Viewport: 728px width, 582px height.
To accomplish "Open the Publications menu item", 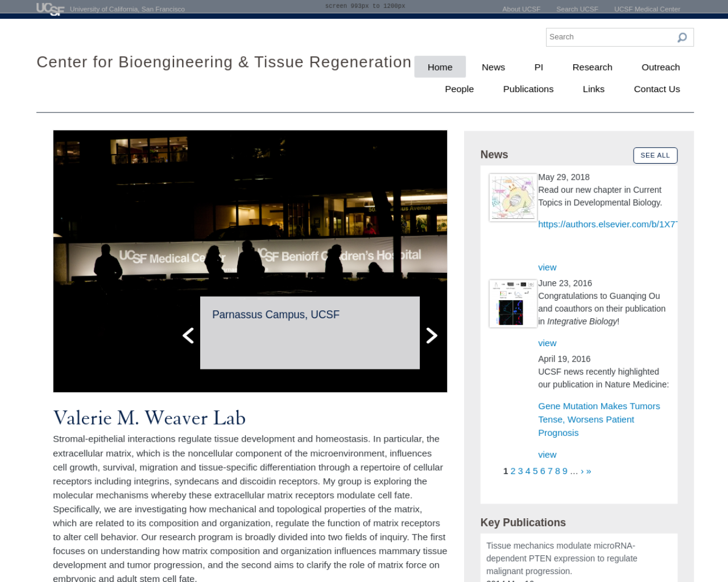I will [x=528, y=89].
